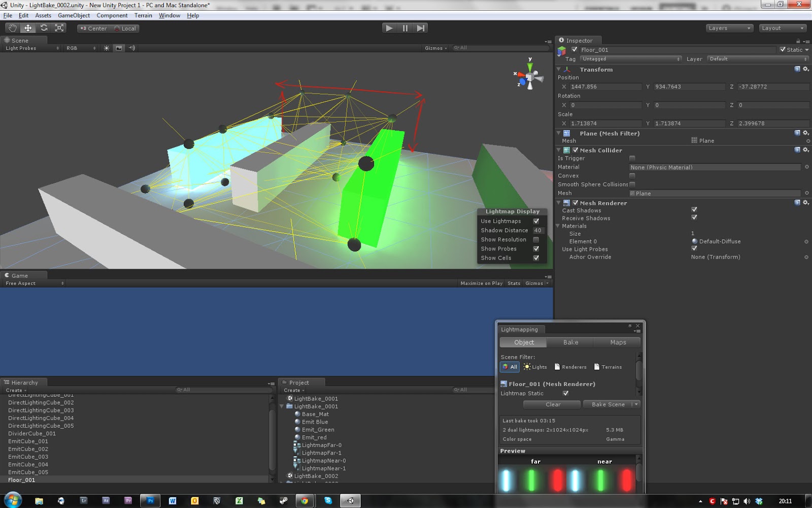Screen dimensions: 812x508
Task: Open the Free Aspect dropdown
Action: 34,283
